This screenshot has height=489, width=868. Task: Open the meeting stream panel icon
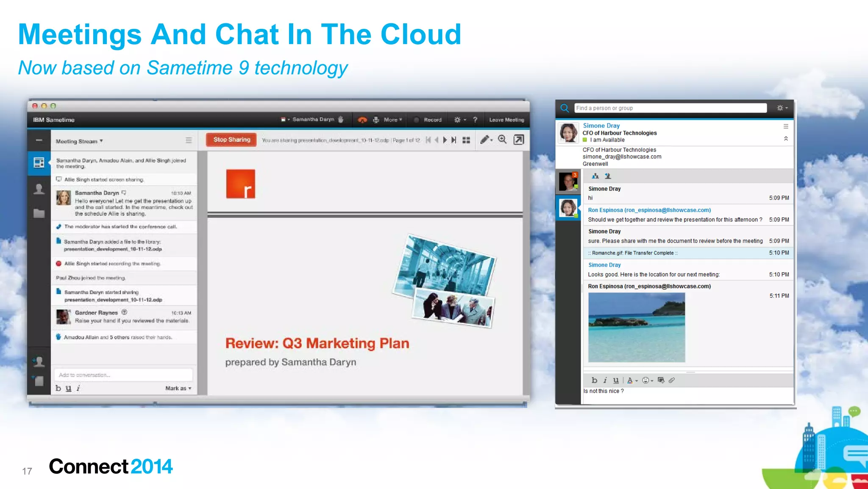(39, 163)
